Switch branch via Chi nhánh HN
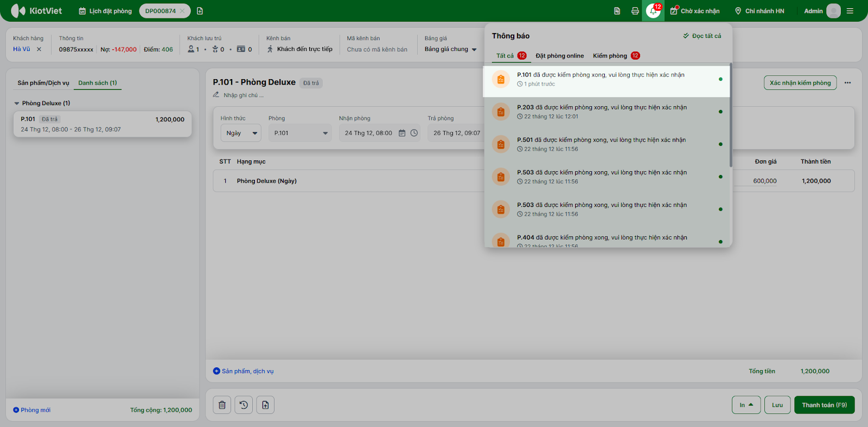This screenshot has height=427, width=868. click(759, 11)
